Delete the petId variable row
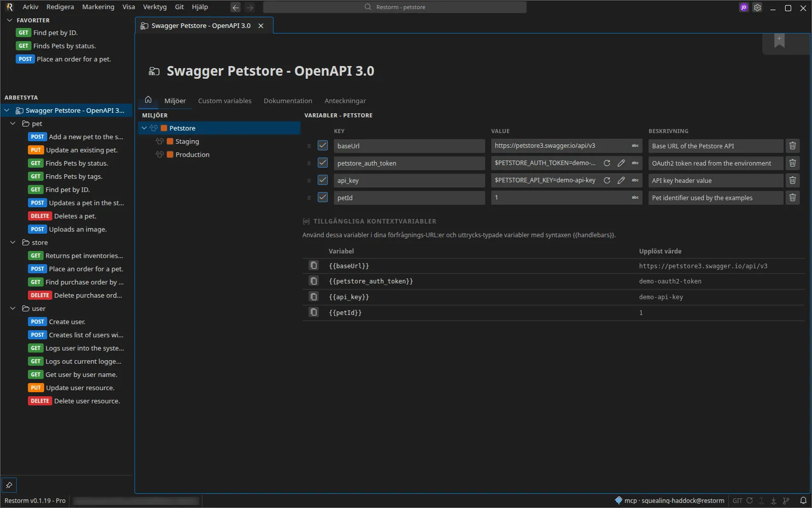Screen dimensions: 812x508 point(792,198)
